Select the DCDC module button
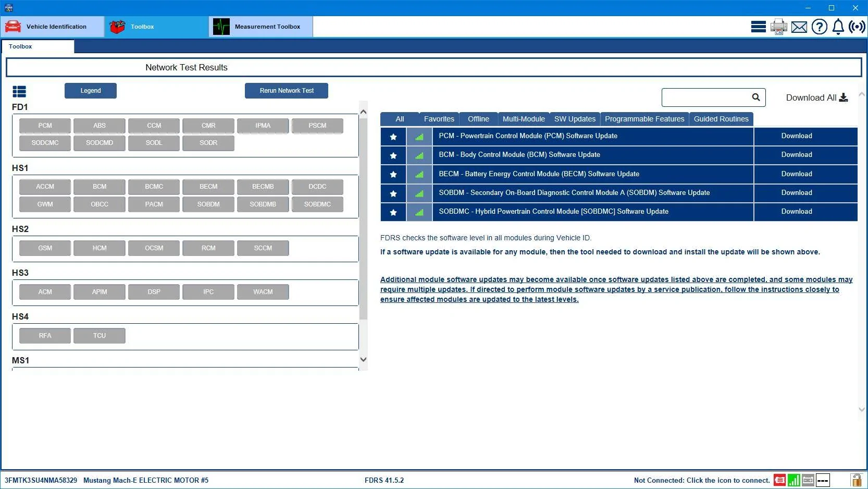Screen dimensions: 868x489 317,187
